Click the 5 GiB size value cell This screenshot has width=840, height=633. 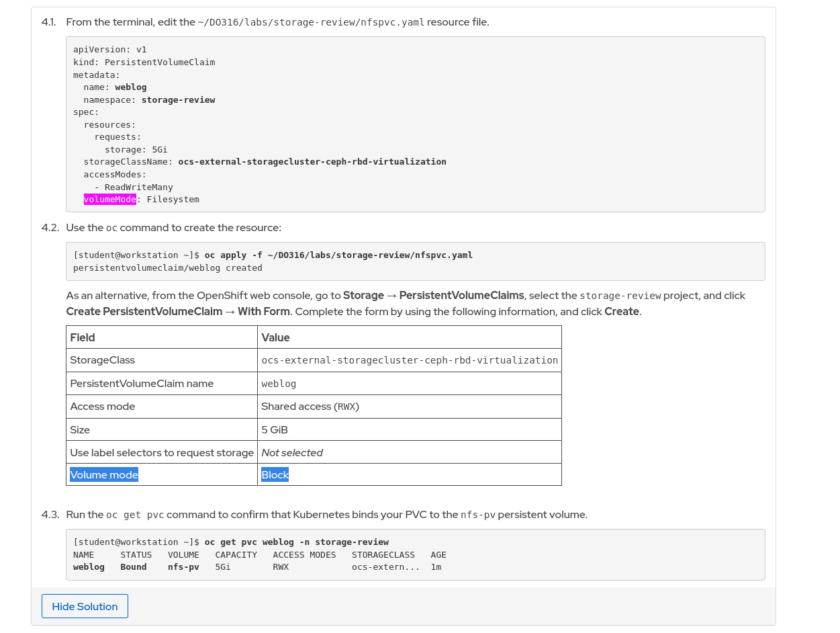tap(275, 430)
